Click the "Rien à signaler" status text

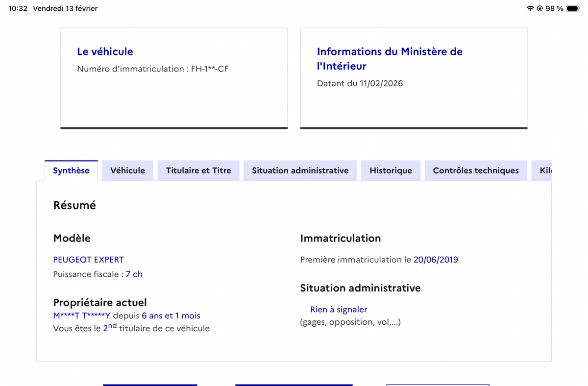[x=339, y=310]
